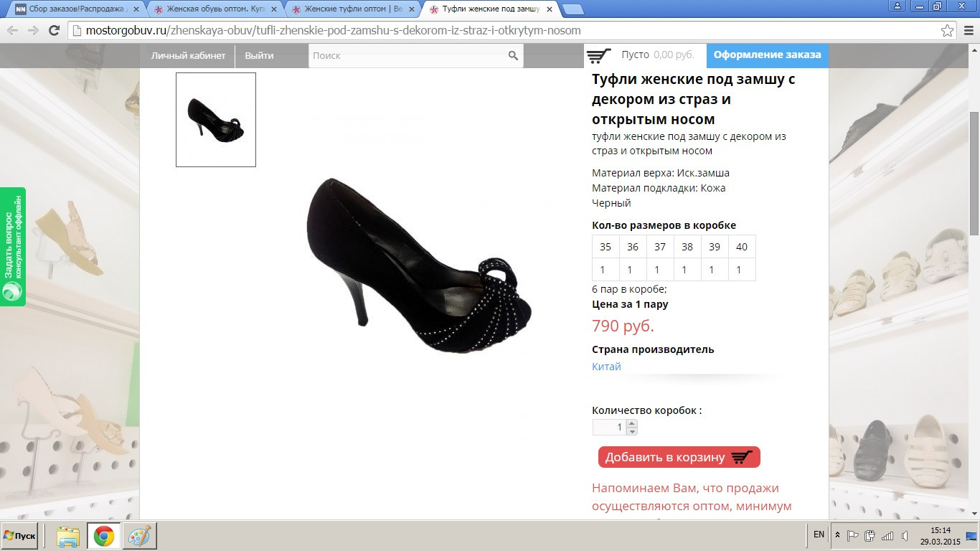
Task: Click Выйти to log out
Action: point(259,55)
